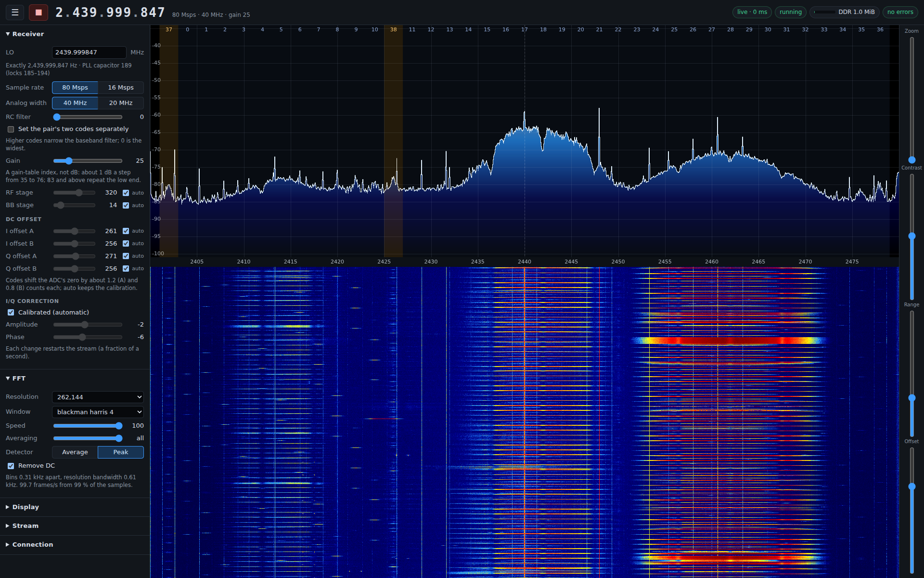Toggle I offset B auto checkbox
Viewport: 924px width, 578px height.
(126, 243)
